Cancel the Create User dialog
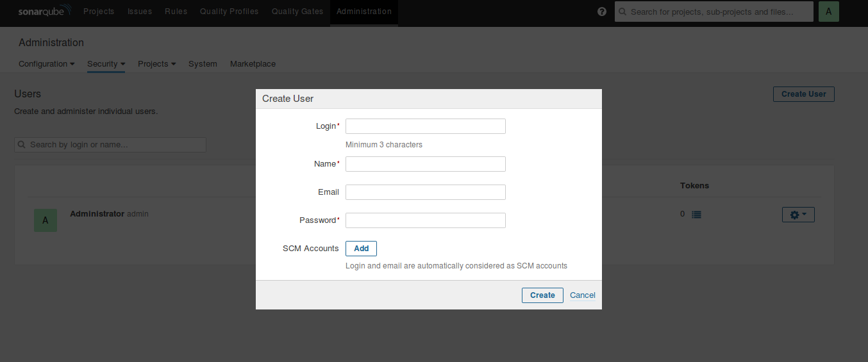 pos(582,295)
